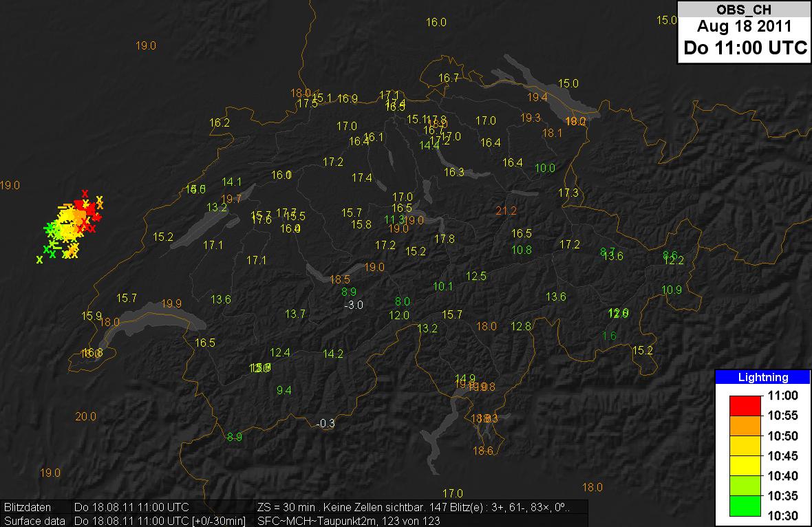The image size is (812, 527).
Task: Click the large Do 11:00 UTC time label
Action: pyautogui.click(x=745, y=48)
